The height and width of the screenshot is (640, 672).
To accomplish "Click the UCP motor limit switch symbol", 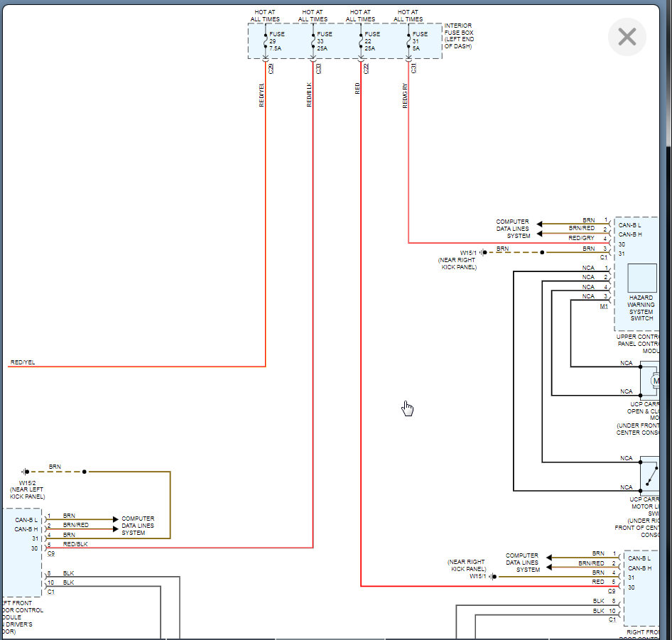I will tap(650, 476).
